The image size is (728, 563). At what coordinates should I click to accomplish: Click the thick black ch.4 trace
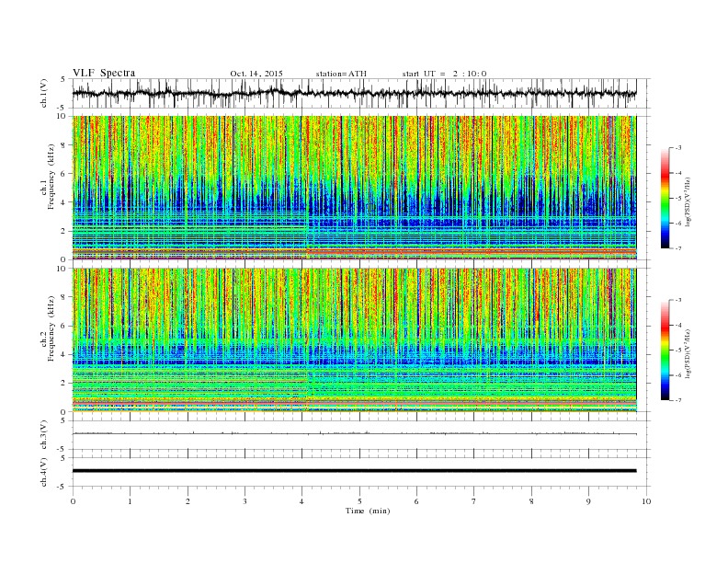tap(354, 471)
